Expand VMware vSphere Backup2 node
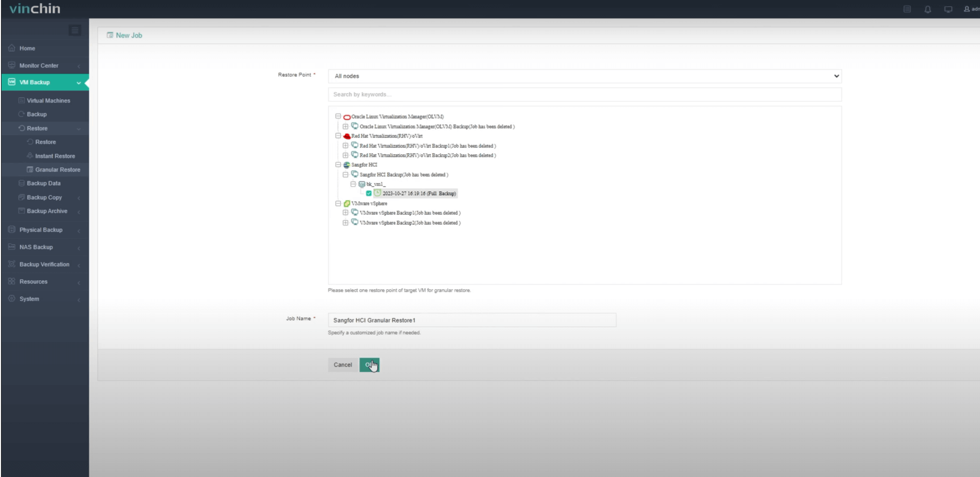Screen dimensions: 980x477 click(345, 223)
